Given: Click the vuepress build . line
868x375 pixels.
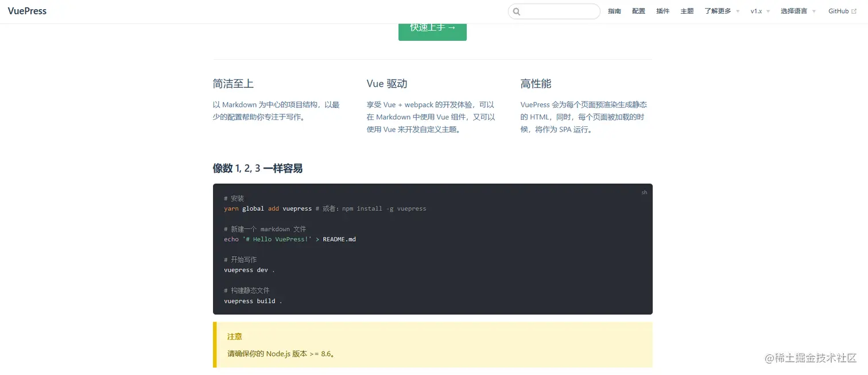Looking at the screenshot, I should [x=253, y=301].
